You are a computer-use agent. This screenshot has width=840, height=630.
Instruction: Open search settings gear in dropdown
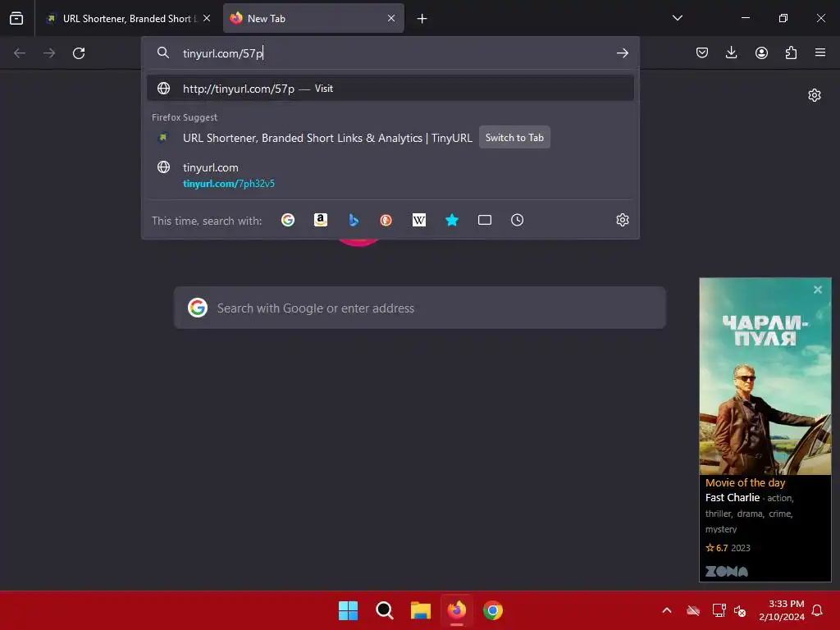pos(622,220)
